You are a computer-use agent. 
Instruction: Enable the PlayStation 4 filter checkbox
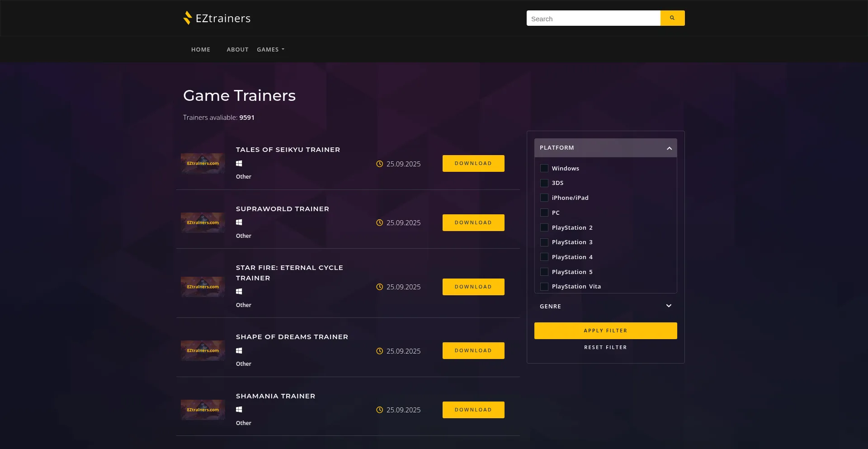tap(544, 257)
